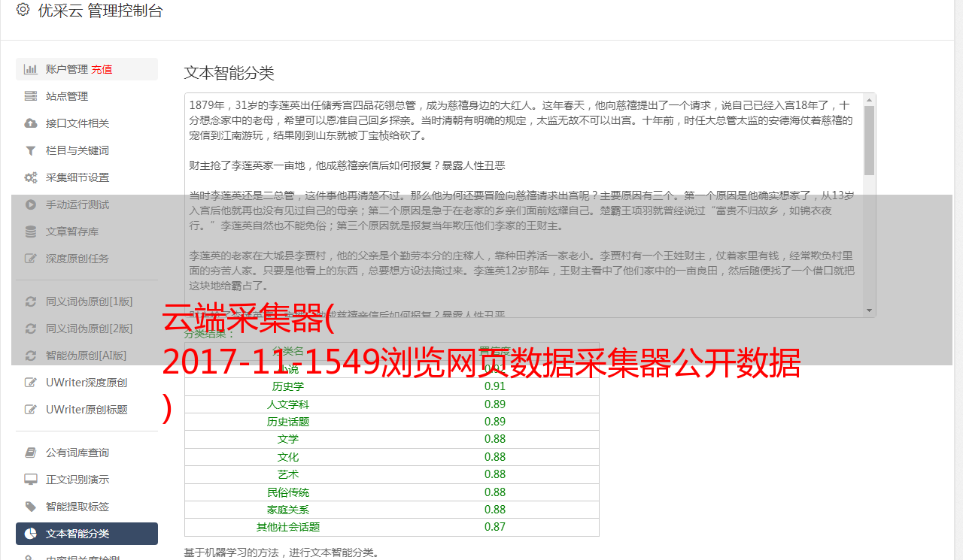The width and height of the screenshot is (963, 560).
Task: Click the 0.87 confidence value
Action: pyautogui.click(x=495, y=527)
